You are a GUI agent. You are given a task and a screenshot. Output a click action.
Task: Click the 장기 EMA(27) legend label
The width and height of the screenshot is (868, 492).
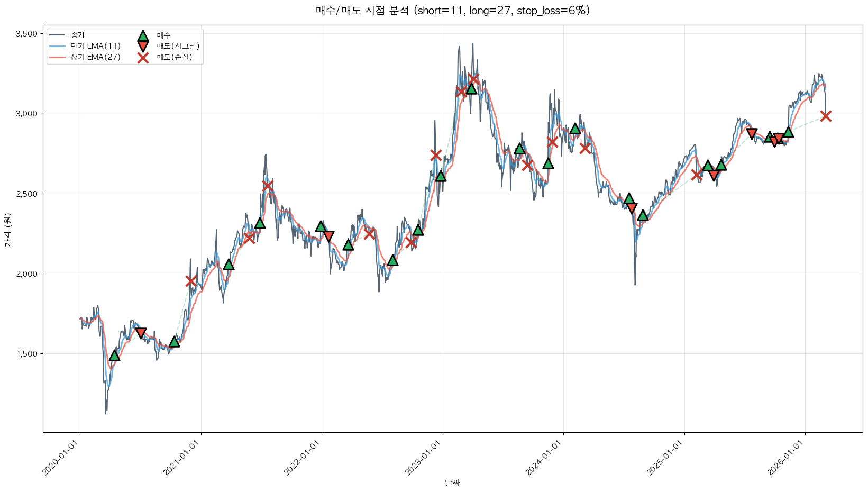(x=95, y=57)
